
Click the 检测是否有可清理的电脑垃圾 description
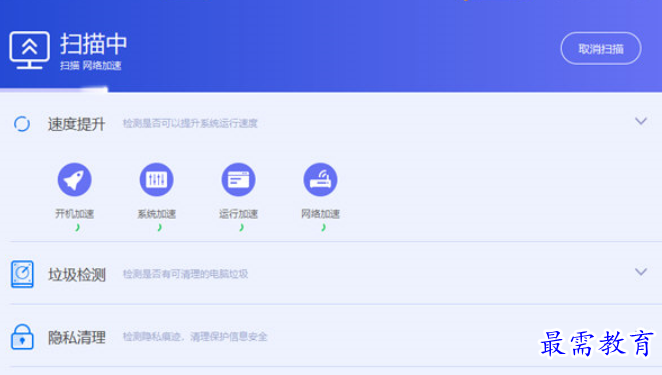coord(185,274)
